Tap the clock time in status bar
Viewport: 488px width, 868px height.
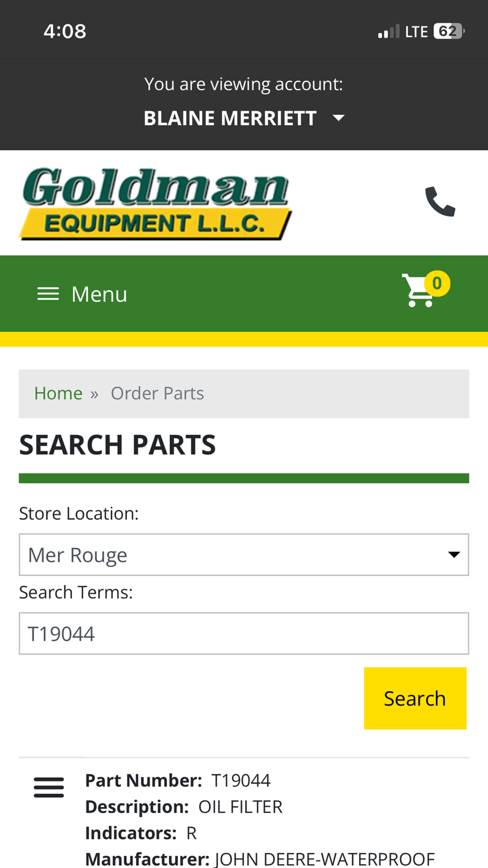65,31
